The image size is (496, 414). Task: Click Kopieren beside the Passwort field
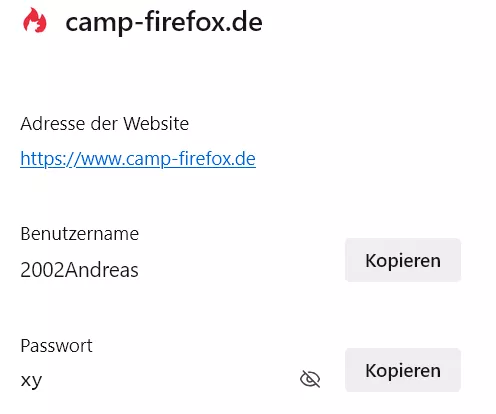[x=403, y=370]
